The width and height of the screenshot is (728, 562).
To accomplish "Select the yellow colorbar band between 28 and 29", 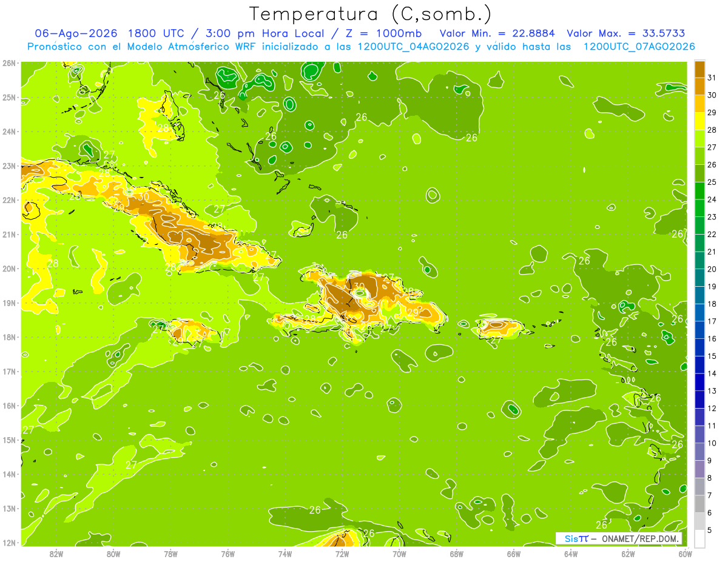I will coord(699,121).
